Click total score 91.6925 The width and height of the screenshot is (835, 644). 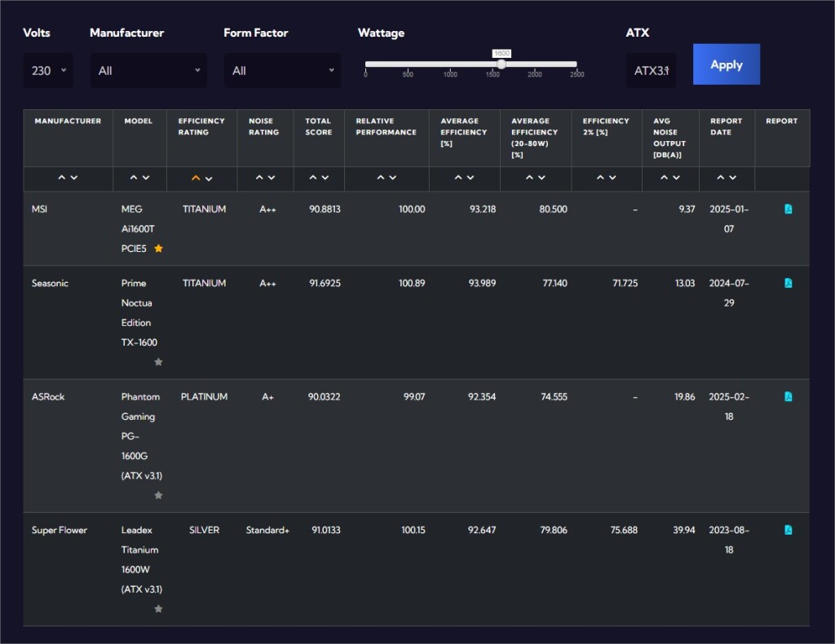tap(325, 283)
